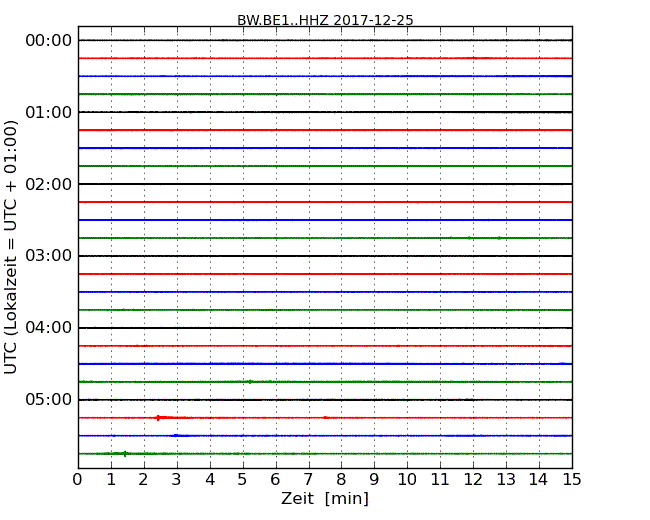Click the UTC Lokalzeit vertical axis label
650x520 pixels.
tap(10, 247)
